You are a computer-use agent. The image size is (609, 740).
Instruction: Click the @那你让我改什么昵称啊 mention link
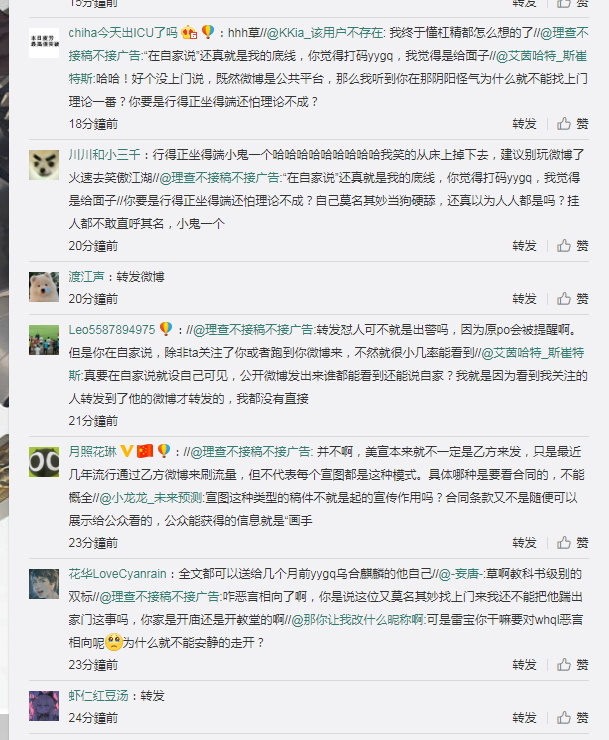357,620
